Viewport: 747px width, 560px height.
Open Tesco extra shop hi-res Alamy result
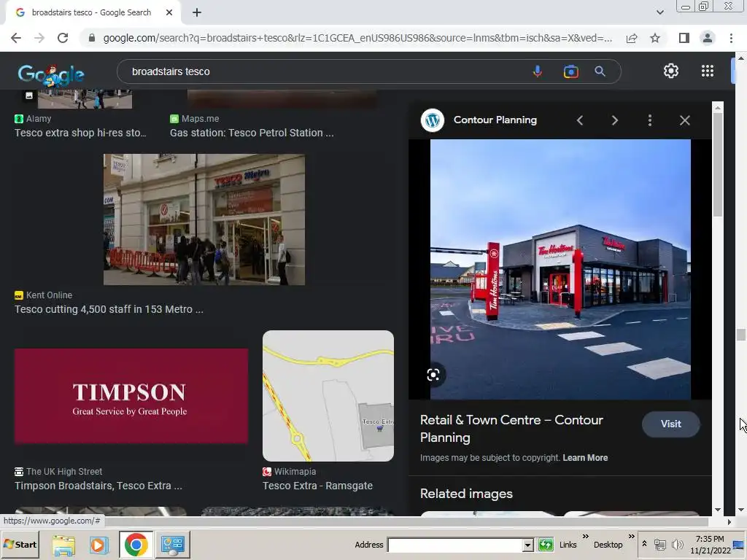pyautogui.click(x=80, y=133)
